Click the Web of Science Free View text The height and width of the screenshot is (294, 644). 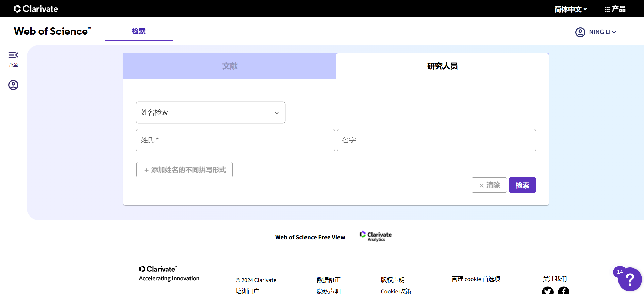(x=310, y=237)
